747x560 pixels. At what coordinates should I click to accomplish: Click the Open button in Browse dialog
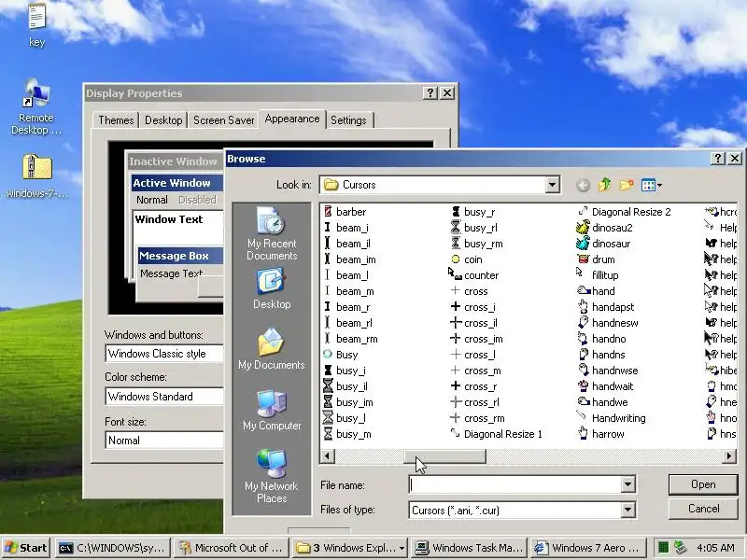click(703, 484)
